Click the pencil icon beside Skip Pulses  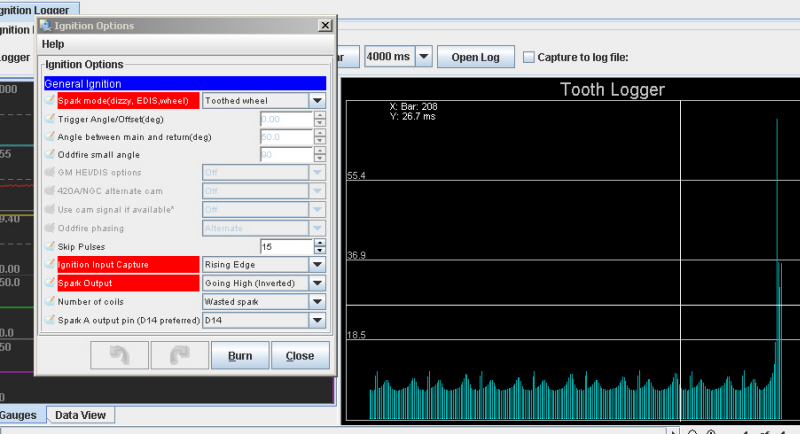tap(50, 246)
